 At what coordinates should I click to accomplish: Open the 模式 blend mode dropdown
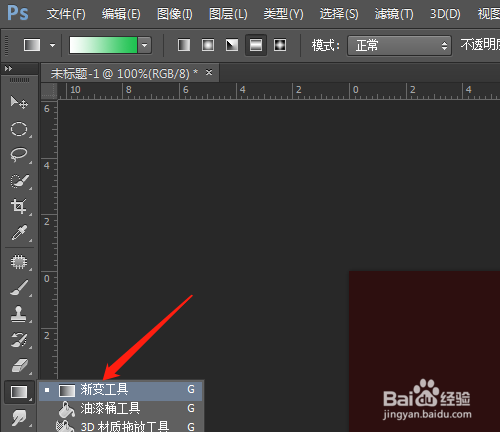(399, 45)
